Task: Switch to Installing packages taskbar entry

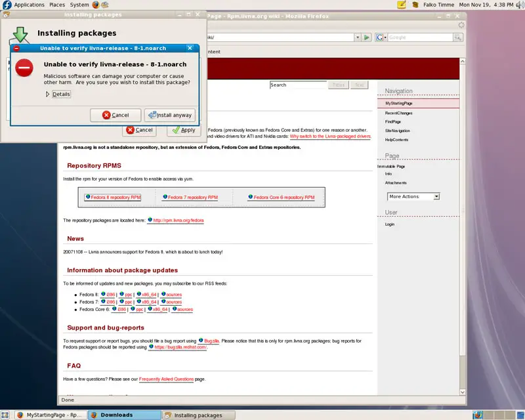Action: (x=199, y=415)
